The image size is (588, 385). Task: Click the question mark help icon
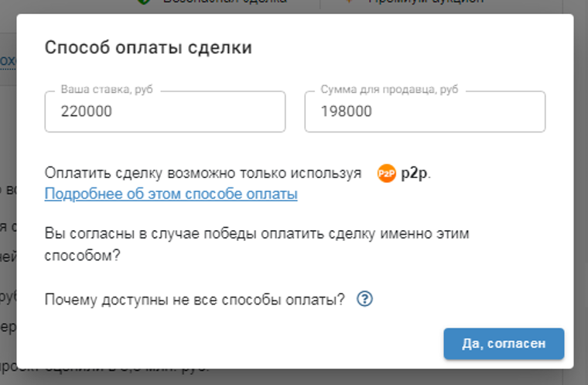tap(364, 299)
